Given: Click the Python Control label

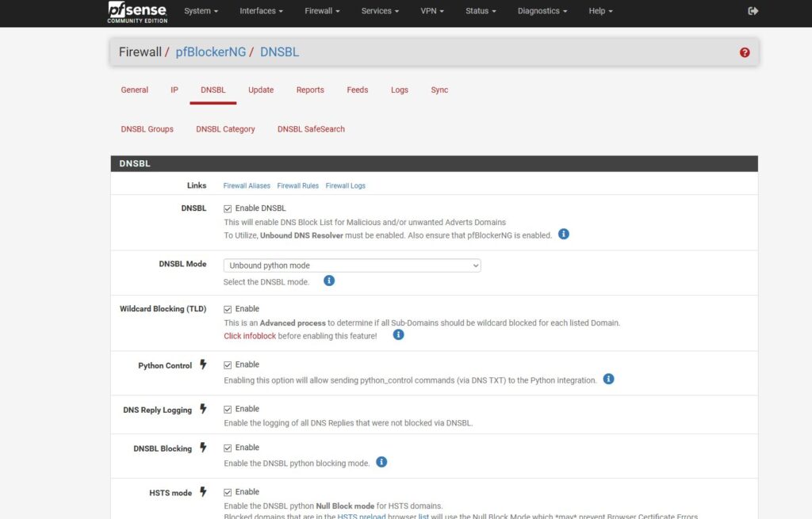Looking at the screenshot, I should [165, 365].
